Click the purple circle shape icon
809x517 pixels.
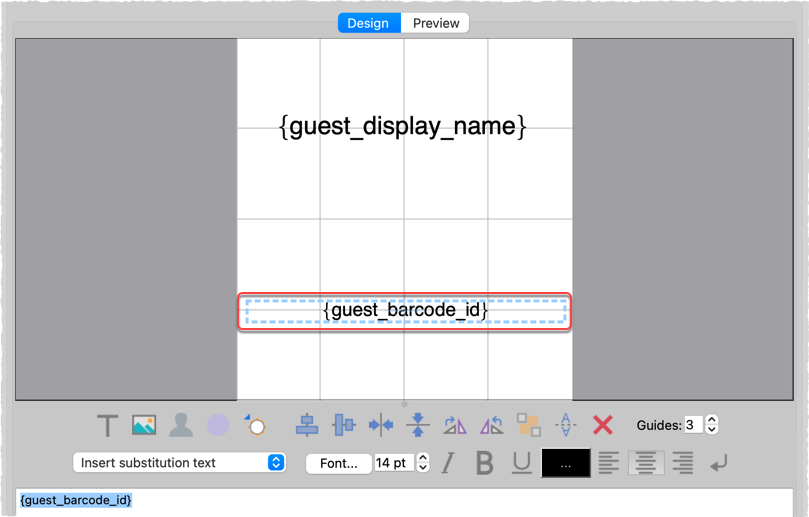click(x=218, y=426)
